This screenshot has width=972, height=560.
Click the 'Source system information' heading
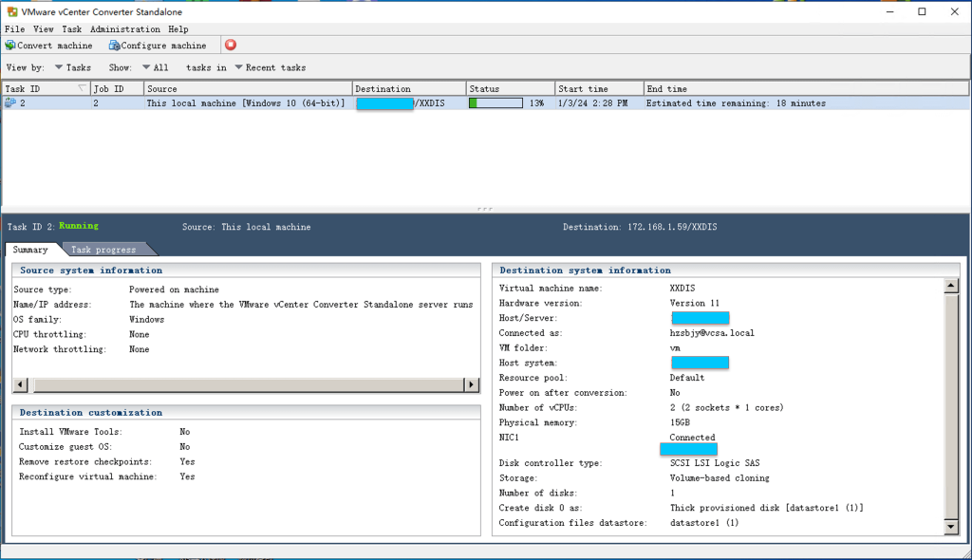91,271
